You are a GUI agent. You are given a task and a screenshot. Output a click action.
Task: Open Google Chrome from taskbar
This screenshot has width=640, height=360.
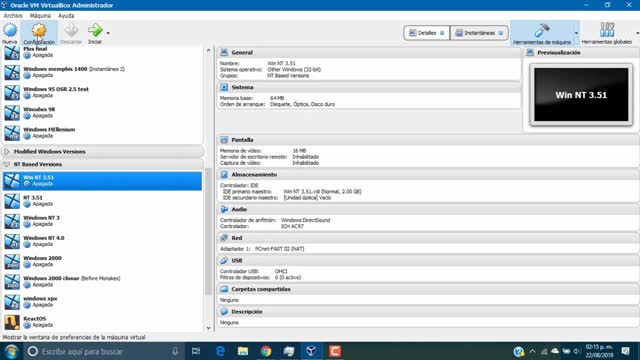tap(266, 351)
